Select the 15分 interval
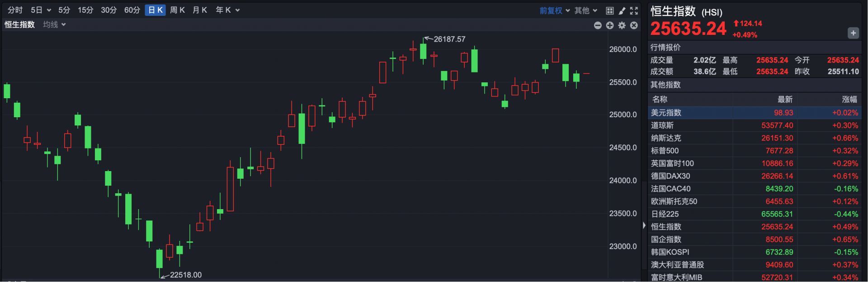 point(85,10)
